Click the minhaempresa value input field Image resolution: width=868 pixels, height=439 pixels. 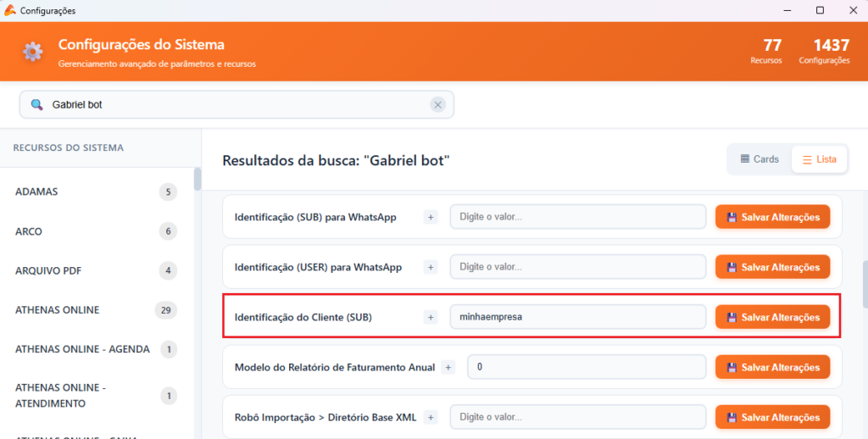tap(577, 317)
